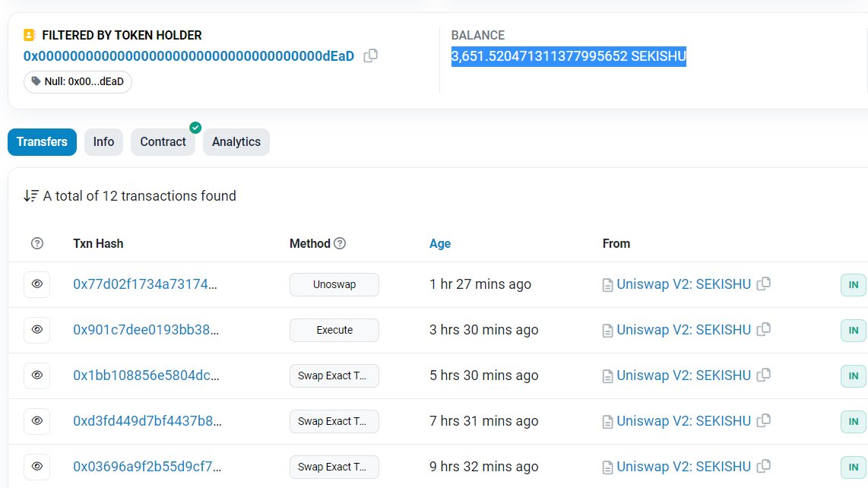Click contract file icon in 5 hrs 30 mins row
This screenshot has width=868, height=488.
click(x=607, y=377)
